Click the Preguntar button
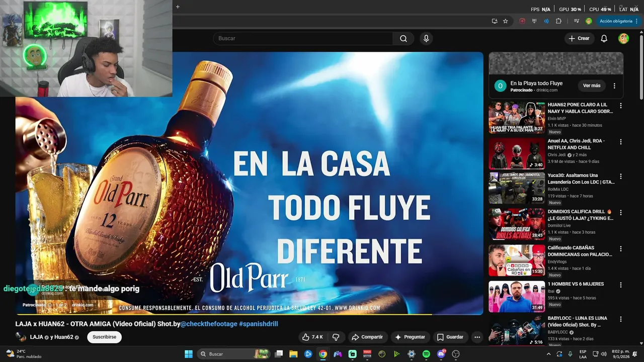Viewport: 644px width, 362px height. [410, 337]
